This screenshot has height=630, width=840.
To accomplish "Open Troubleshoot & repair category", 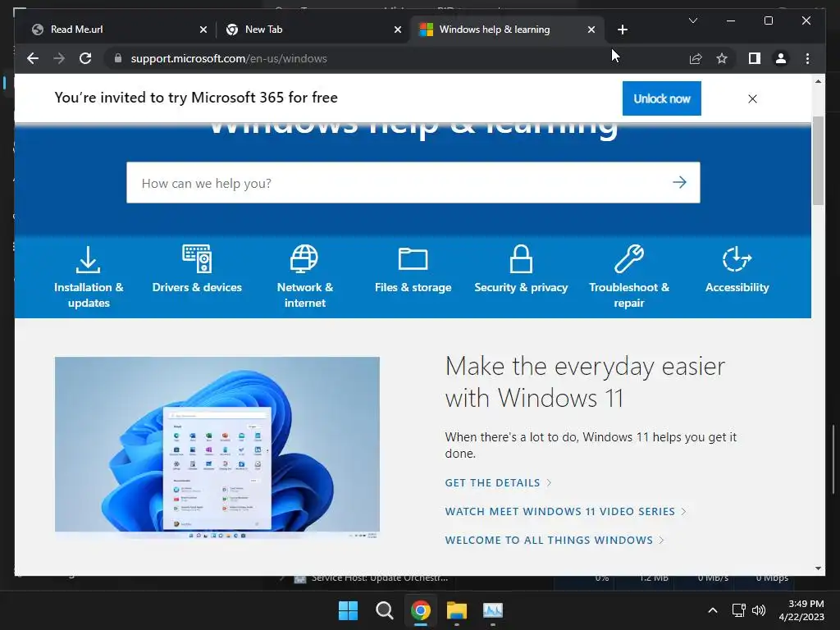I will coord(629,277).
